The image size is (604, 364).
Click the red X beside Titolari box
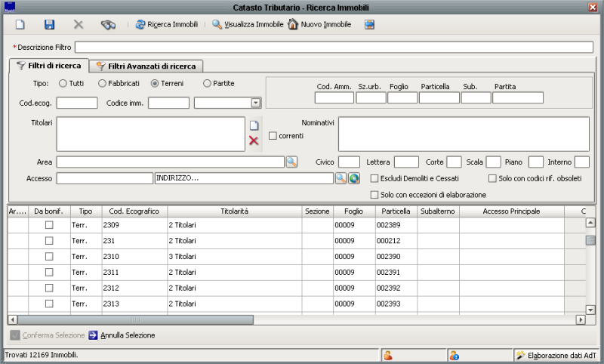[x=254, y=140]
